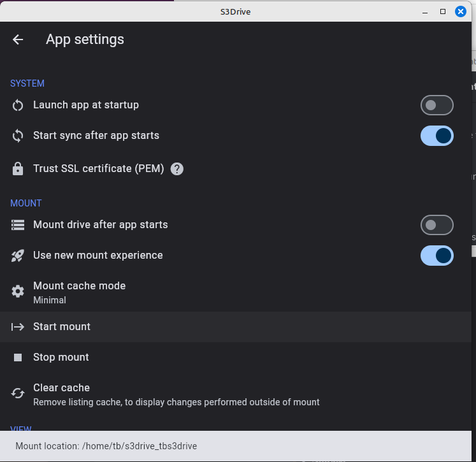Select Start mount
Screen dimensions: 476x462
coord(236,327)
